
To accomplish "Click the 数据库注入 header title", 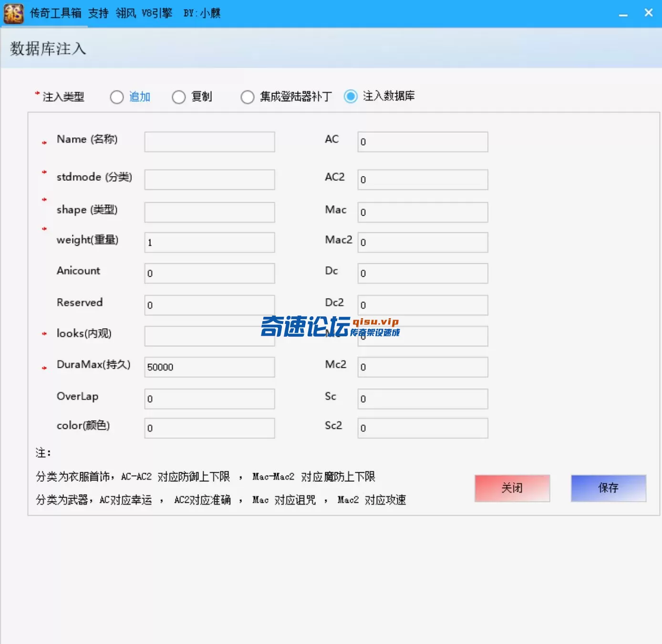I will coord(48,49).
